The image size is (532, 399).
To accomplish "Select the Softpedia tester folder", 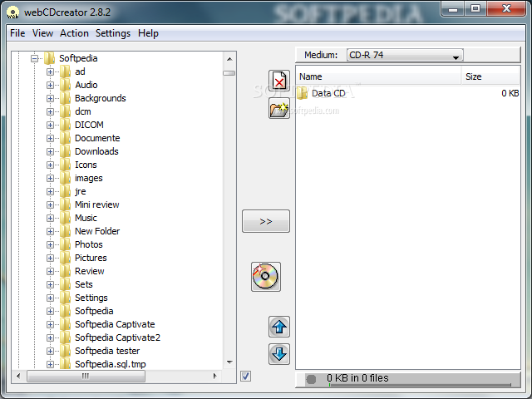I will click(107, 351).
